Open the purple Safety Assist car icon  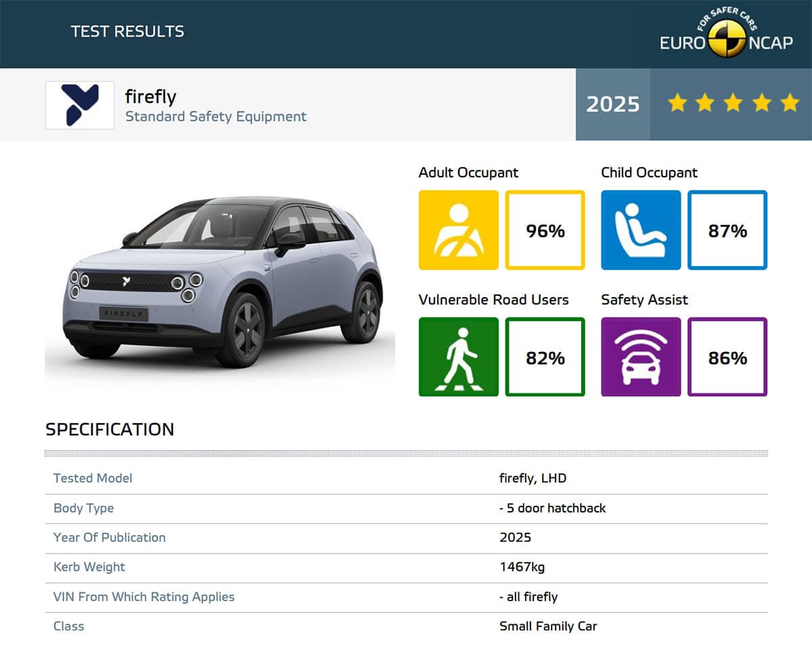641,357
